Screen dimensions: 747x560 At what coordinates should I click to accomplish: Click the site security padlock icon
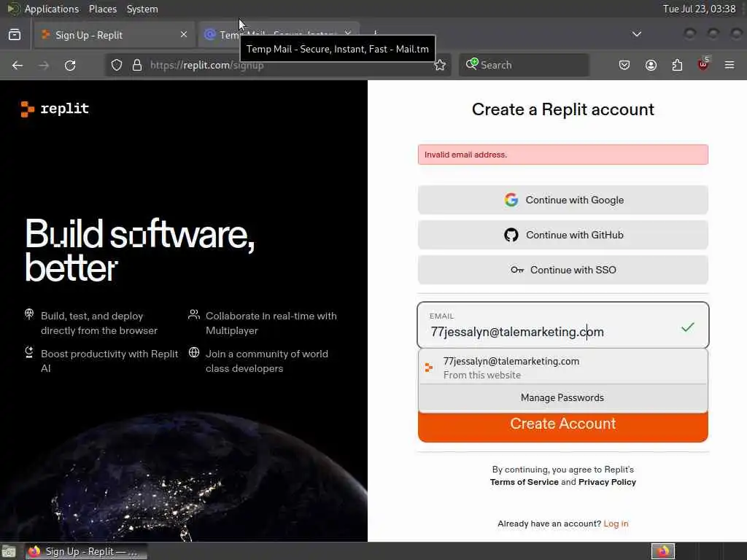(x=137, y=65)
